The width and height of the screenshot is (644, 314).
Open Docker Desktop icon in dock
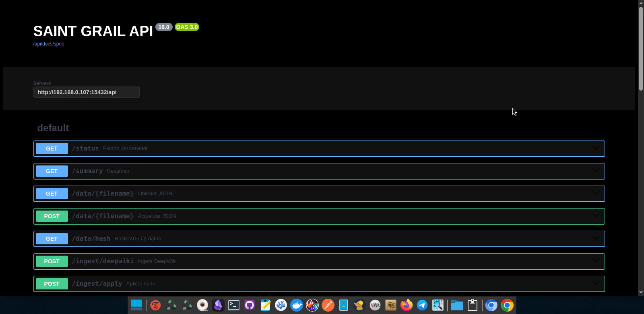tap(297, 305)
